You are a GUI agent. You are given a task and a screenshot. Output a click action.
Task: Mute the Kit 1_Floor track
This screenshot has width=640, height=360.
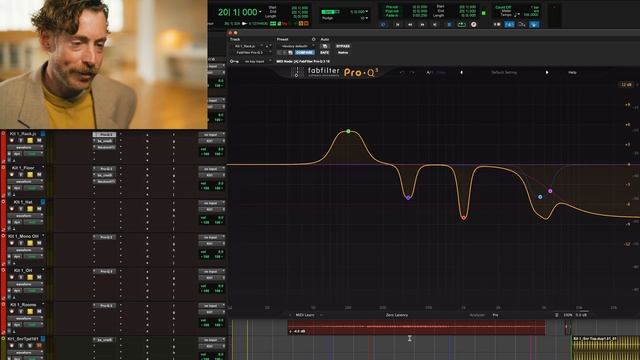tap(39, 175)
